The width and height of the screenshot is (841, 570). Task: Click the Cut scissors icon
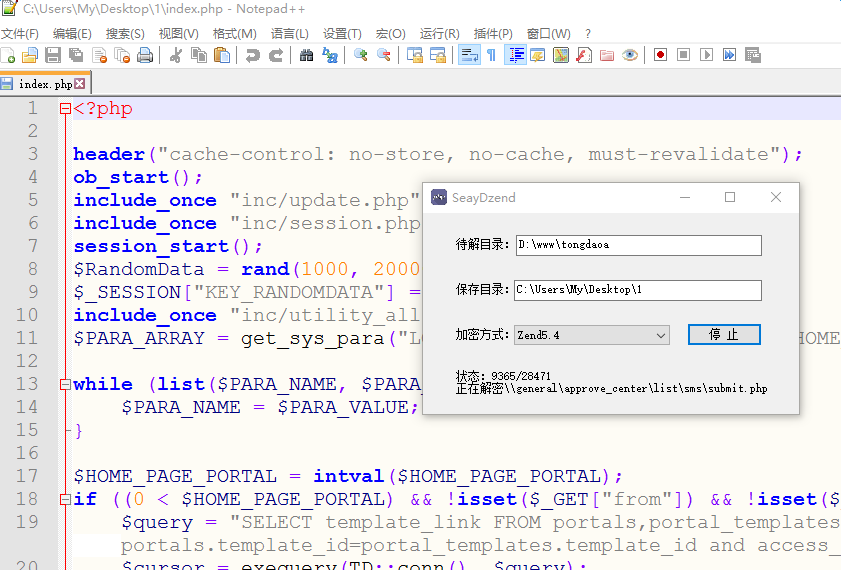[x=175, y=55]
